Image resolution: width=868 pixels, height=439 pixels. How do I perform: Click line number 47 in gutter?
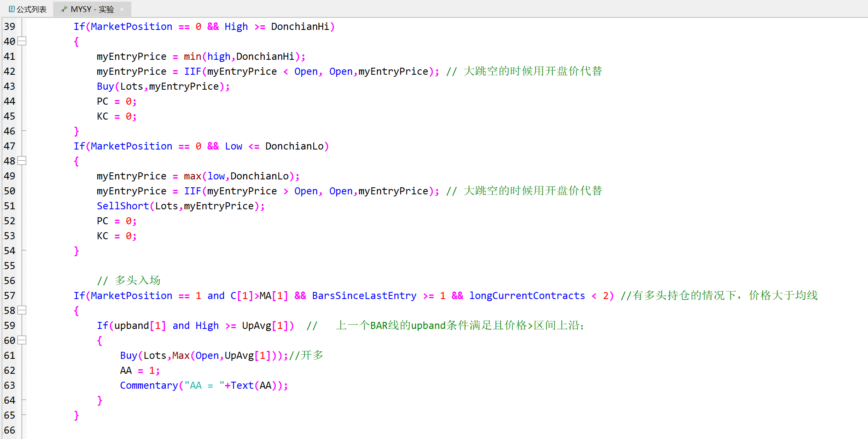pyautogui.click(x=10, y=146)
